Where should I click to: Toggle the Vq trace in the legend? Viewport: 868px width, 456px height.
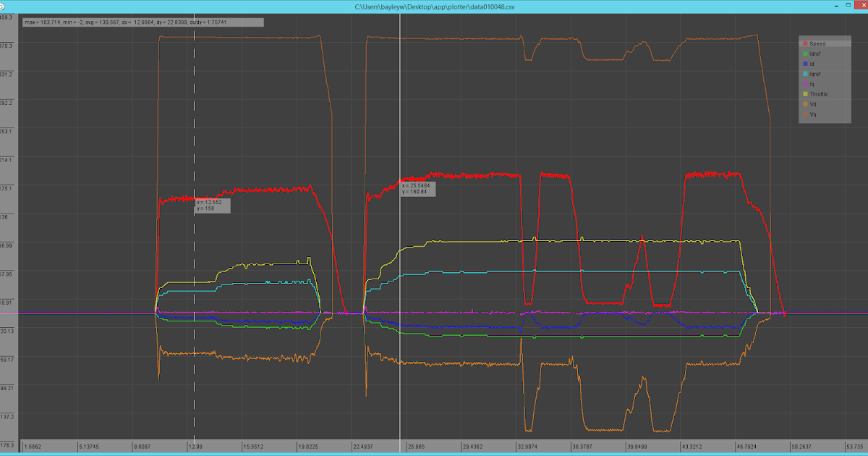(x=805, y=114)
